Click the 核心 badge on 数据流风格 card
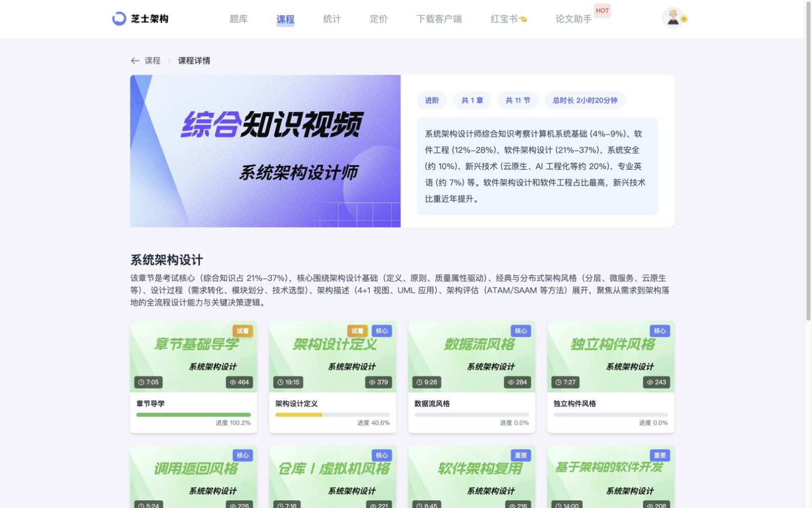This screenshot has height=508, width=812. pos(520,331)
